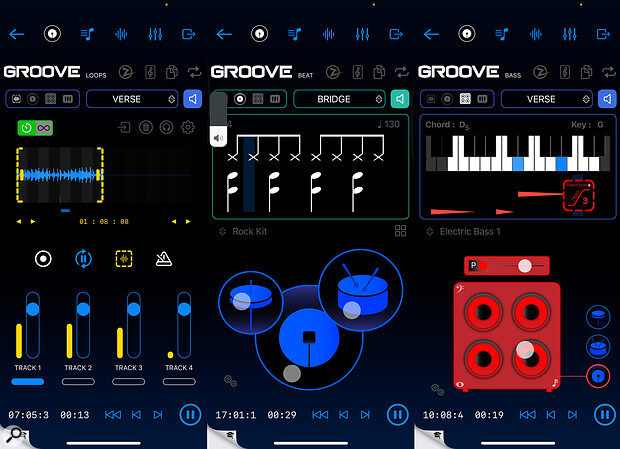Tap import icon in Loops panel
The width and height of the screenshot is (620, 449).
coord(125,127)
